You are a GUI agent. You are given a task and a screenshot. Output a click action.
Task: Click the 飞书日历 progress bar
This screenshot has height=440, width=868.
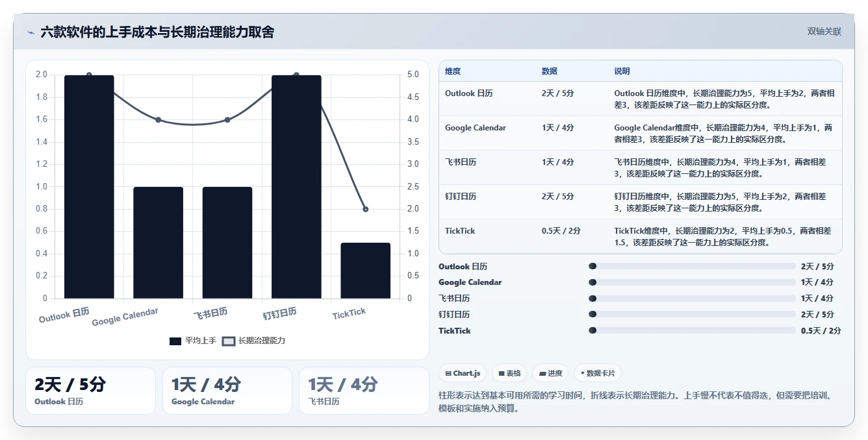[692, 299]
